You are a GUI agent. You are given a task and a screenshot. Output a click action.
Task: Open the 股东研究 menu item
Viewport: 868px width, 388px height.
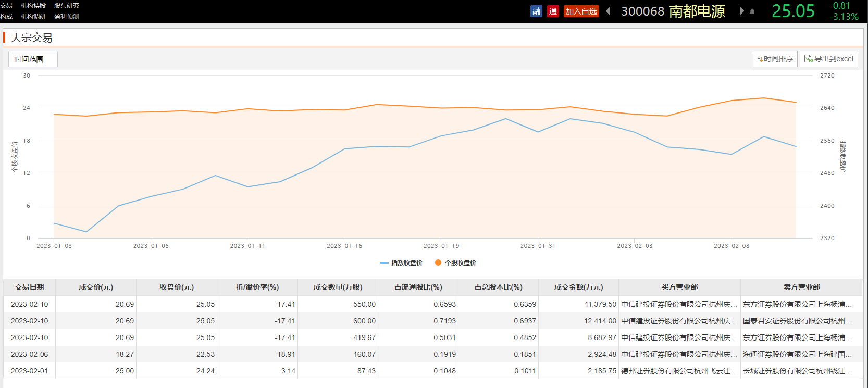coord(67,6)
